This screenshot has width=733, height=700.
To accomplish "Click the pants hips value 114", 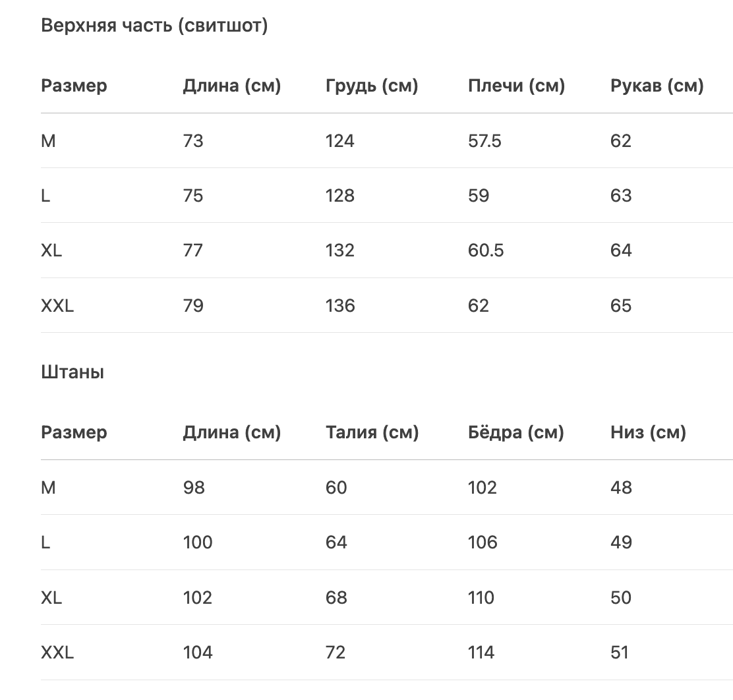I will 481,653.
